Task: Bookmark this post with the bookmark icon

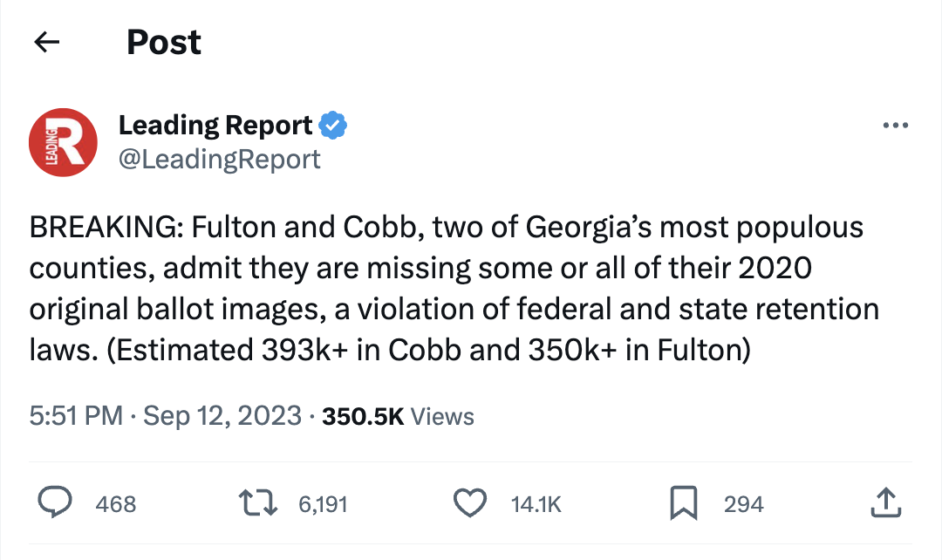Action: pyautogui.click(x=683, y=502)
